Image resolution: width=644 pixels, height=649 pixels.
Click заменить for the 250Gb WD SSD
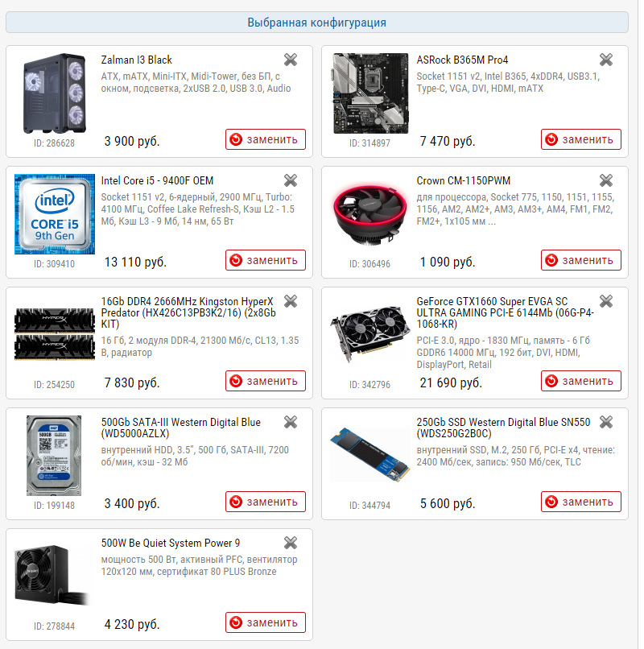coord(580,502)
